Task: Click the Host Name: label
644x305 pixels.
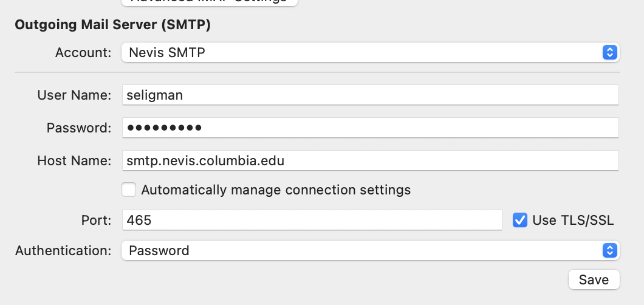Action: pyautogui.click(x=74, y=161)
